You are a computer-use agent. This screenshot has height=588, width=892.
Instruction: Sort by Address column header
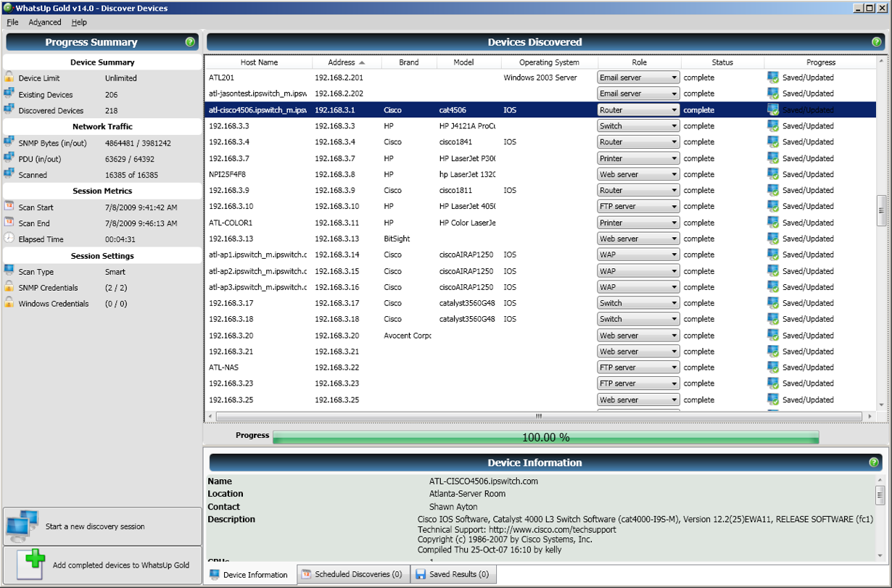pyautogui.click(x=347, y=62)
